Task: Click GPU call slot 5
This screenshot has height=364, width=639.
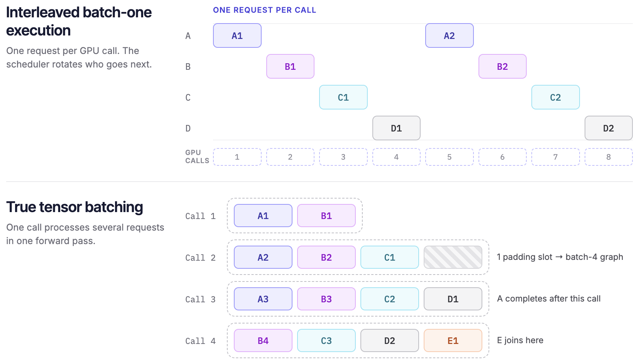Action: coord(450,157)
